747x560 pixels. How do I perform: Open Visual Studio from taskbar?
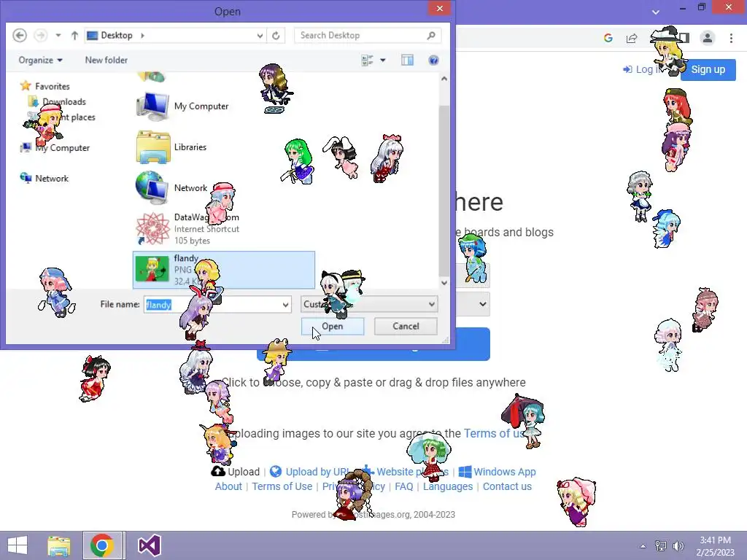coord(149,545)
